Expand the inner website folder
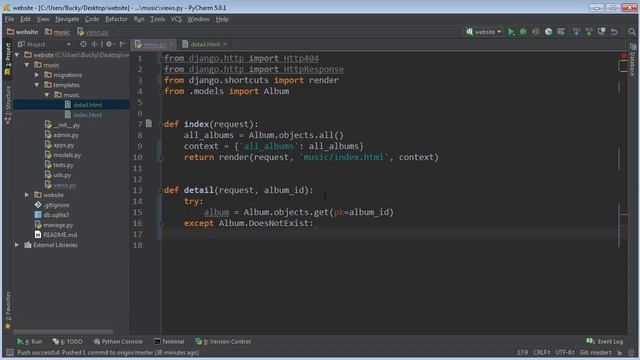The image size is (640, 360). [27, 195]
